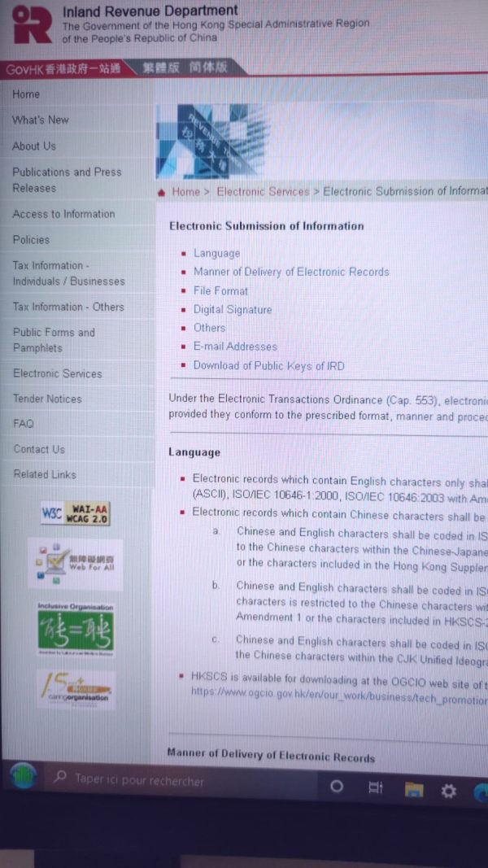Open FAQ in sidebar
Viewport: 488px width, 868px height.
tap(24, 424)
